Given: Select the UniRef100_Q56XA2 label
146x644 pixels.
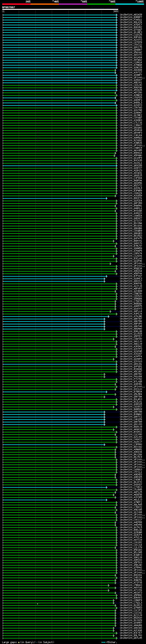Looking at the screenshot, I should coord(131,53).
